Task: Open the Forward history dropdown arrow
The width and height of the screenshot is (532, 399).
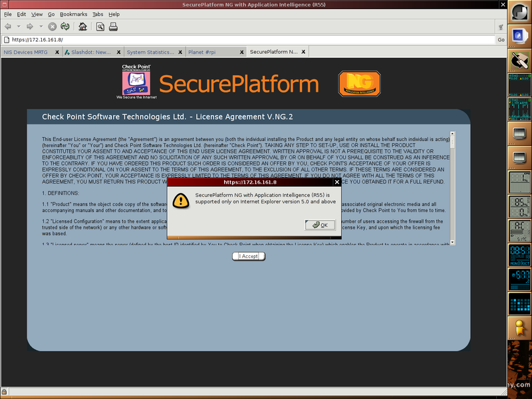Action: point(41,27)
